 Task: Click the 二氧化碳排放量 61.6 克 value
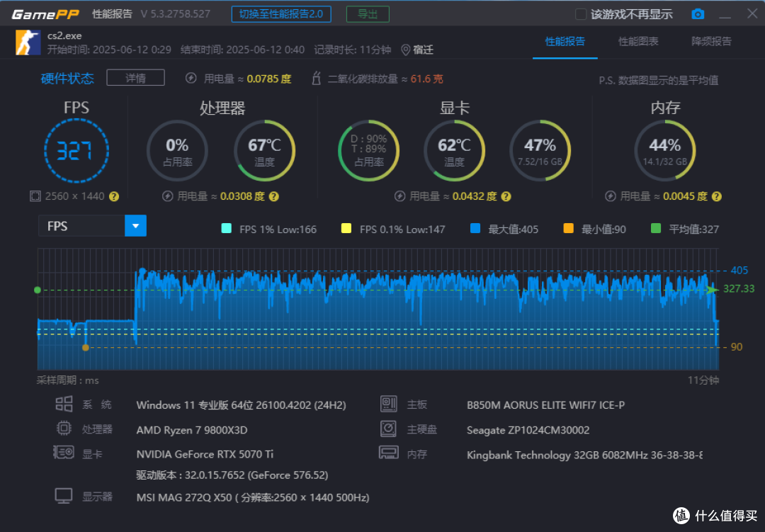[426, 79]
